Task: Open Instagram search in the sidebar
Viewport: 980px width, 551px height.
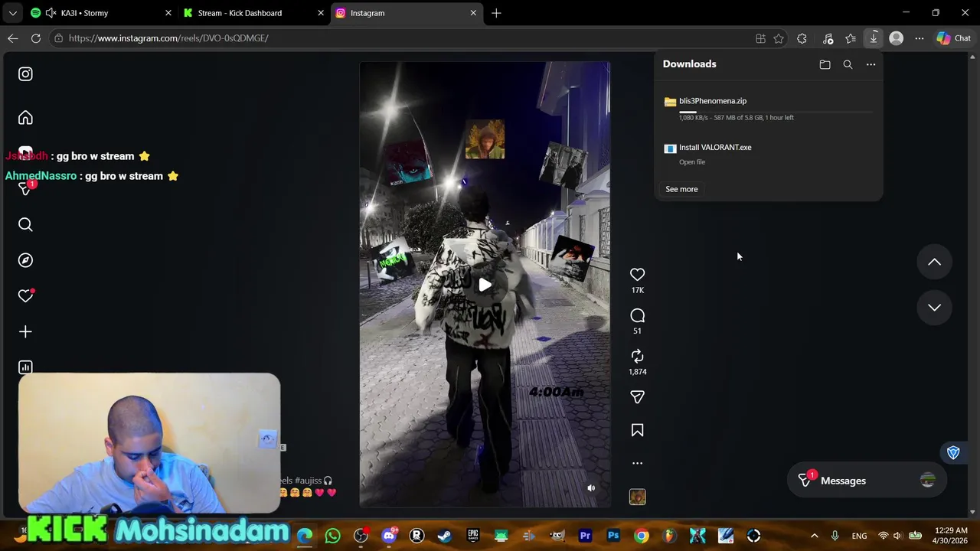Action: [25, 224]
